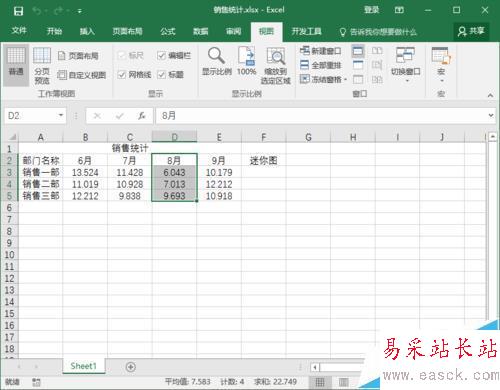Open ribbon display options in title bar
The height and width of the screenshot is (390, 500).
(399, 10)
